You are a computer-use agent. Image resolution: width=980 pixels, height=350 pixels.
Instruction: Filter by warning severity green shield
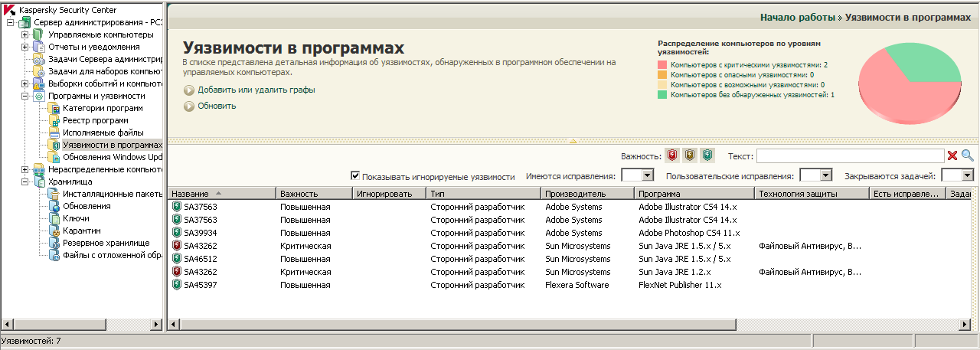[x=707, y=155]
